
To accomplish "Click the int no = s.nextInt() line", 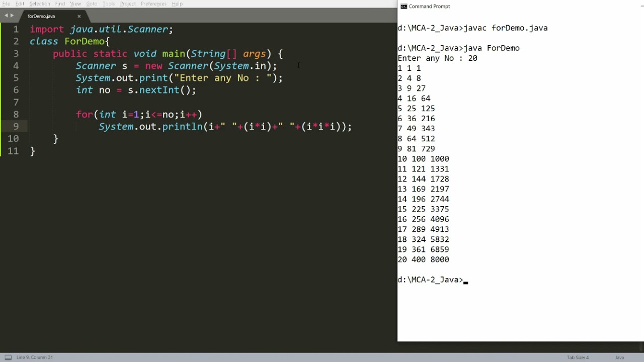I will coord(136,90).
